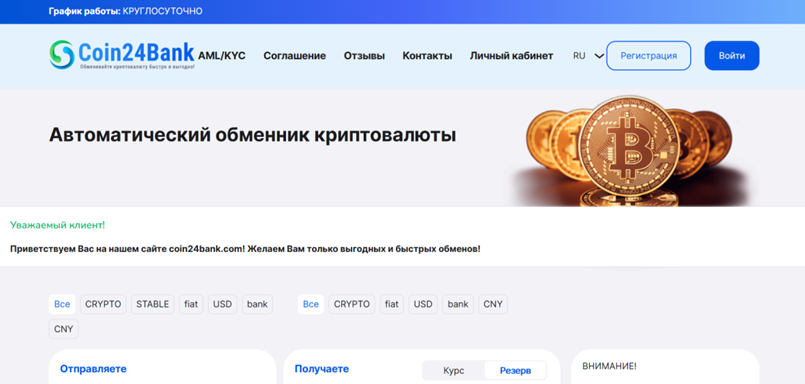Click the Регистрация button

click(648, 55)
